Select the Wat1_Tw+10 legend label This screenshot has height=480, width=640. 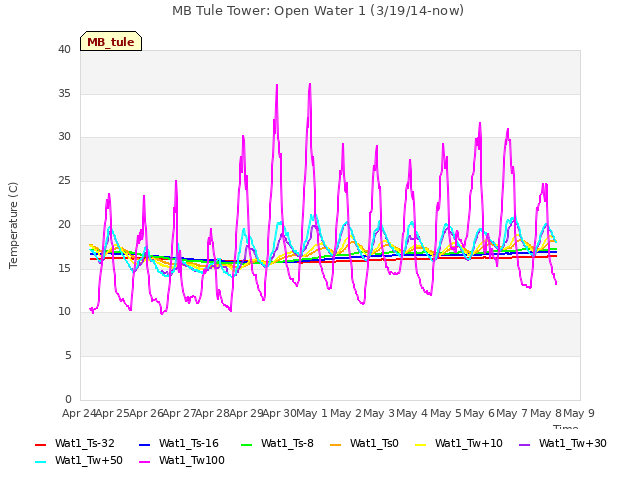[x=469, y=443]
